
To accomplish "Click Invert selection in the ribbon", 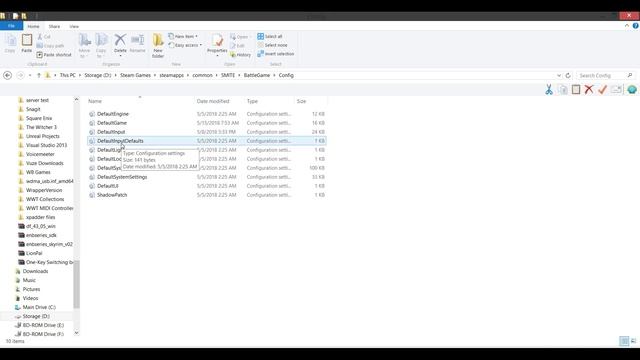I will pos(276,54).
